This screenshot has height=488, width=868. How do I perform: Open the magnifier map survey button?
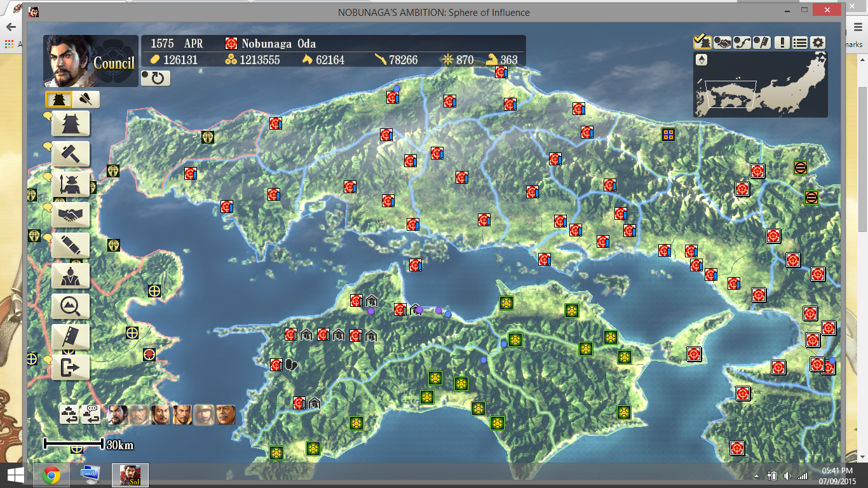tap(71, 306)
